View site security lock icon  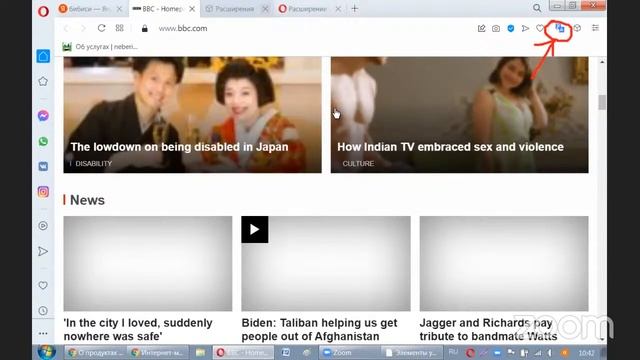pyautogui.click(x=144, y=28)
